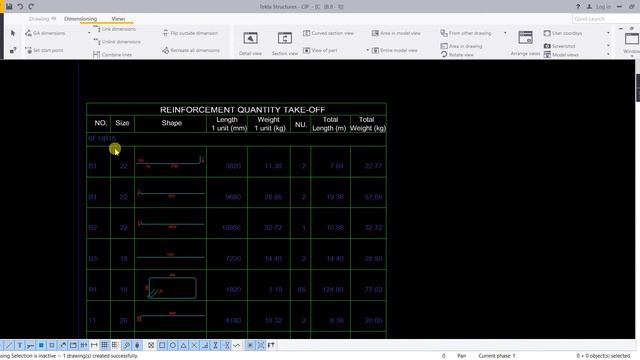
Task: Click the arrows icon ending the bottom toolbar
Action: click(x=271, y=345)
